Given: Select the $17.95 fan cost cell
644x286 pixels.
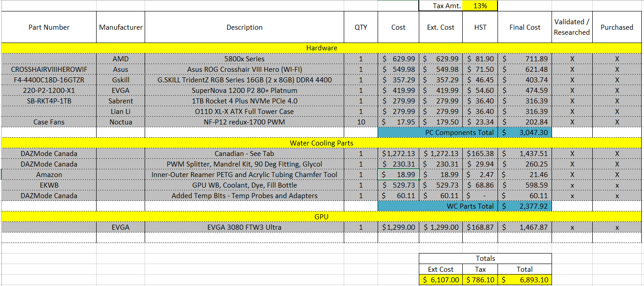Looking at the screenshot, I should click(x=398, y=122).
